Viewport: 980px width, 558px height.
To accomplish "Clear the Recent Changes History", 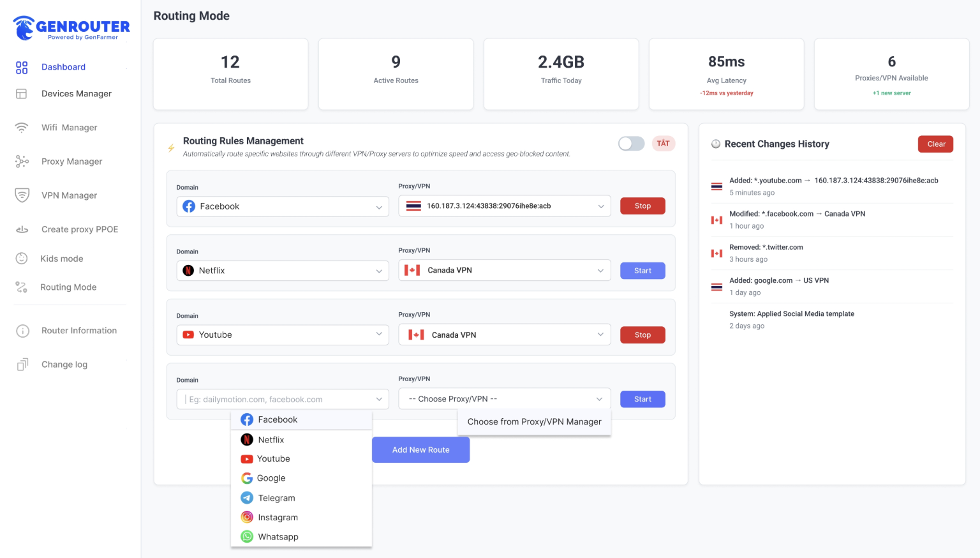I will [x=936, y=144].
